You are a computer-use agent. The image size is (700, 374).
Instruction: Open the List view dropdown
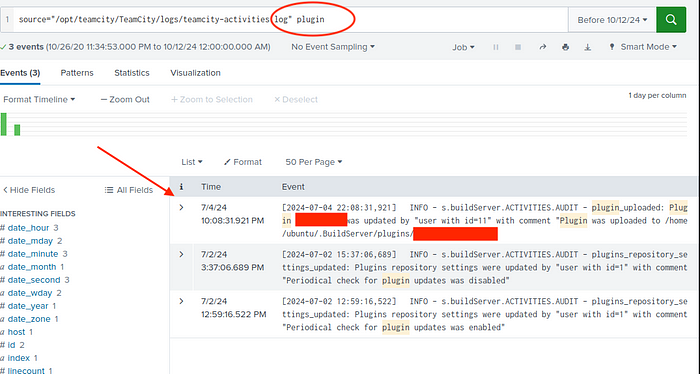coord(192,162)
